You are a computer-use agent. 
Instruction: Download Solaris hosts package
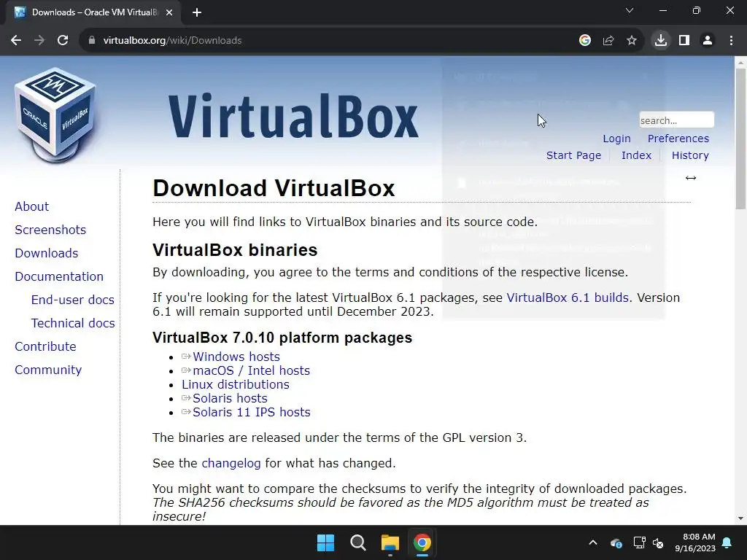tap(230, 398)
